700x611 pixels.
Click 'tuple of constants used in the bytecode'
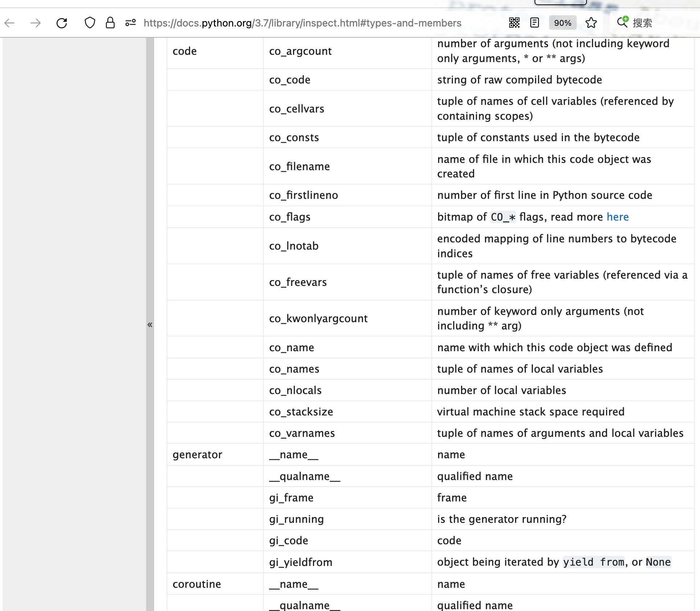click(x=538, y=138)
